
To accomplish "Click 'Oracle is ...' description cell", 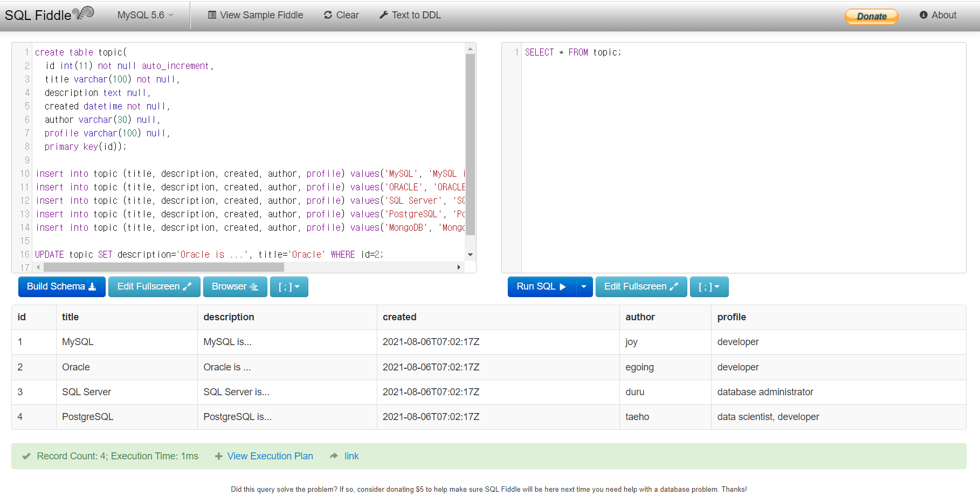I will pyautogui.click(x=287, y=367).
